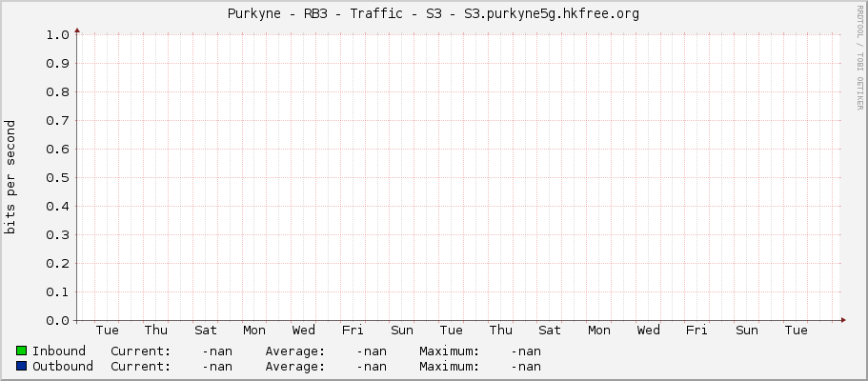
Task: Click the 0.1 y-axis value
Action: pos(57,292)
